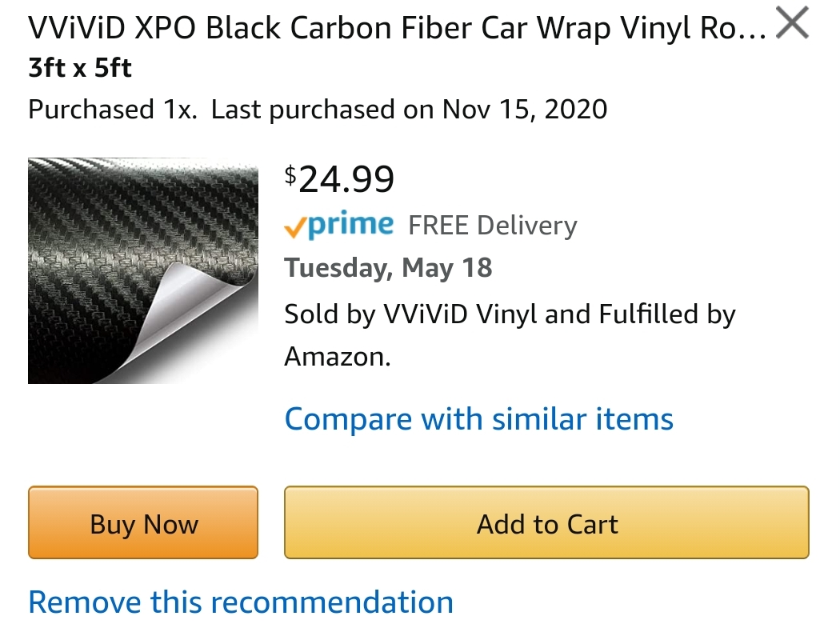Tap the carbon fiber vinyl product thumbnail
840x628 pixels.
pyautogui.click(x=143, y=270)
